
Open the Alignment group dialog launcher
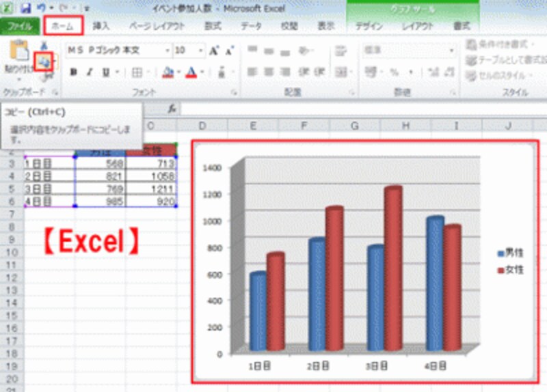coord(351,92)
